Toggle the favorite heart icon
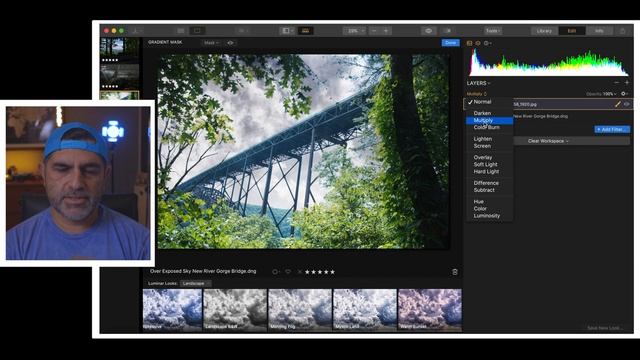The width and height of the screenshot is (640, 360). [x=288, y=272]
